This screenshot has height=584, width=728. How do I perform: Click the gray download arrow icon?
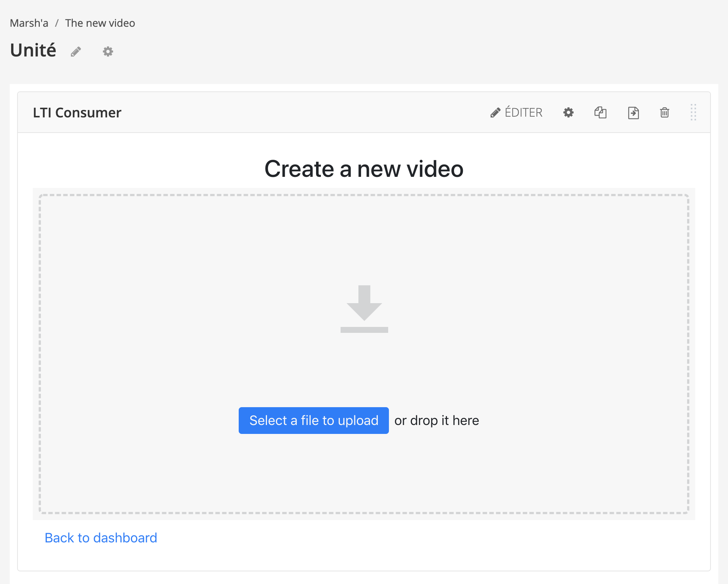(364, 309)
